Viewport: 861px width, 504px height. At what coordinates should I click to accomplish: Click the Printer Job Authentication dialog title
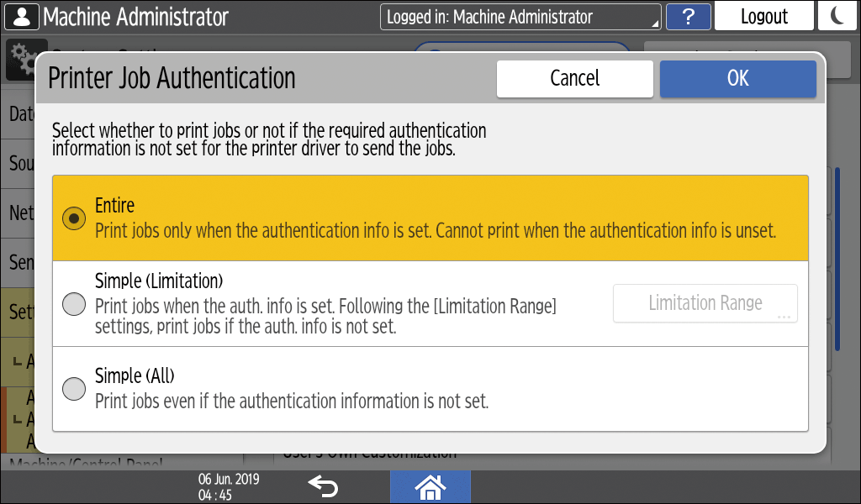(172, 78)
